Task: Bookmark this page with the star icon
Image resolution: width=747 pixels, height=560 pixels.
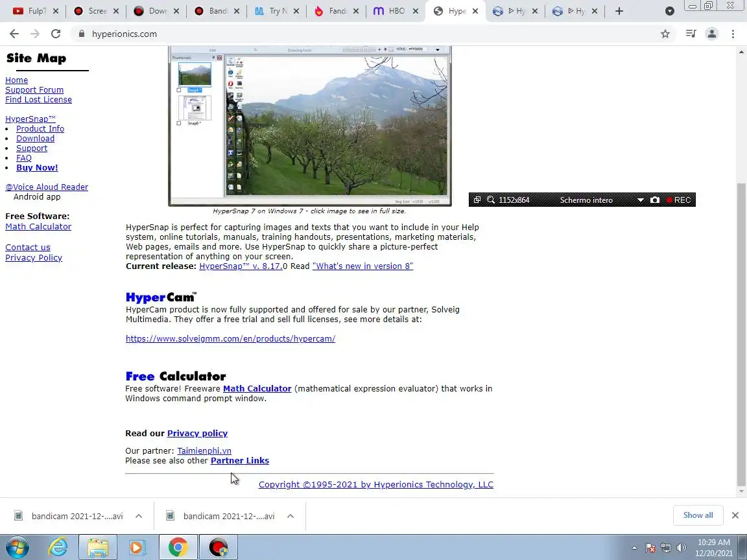Action: (x=665, y=34)
